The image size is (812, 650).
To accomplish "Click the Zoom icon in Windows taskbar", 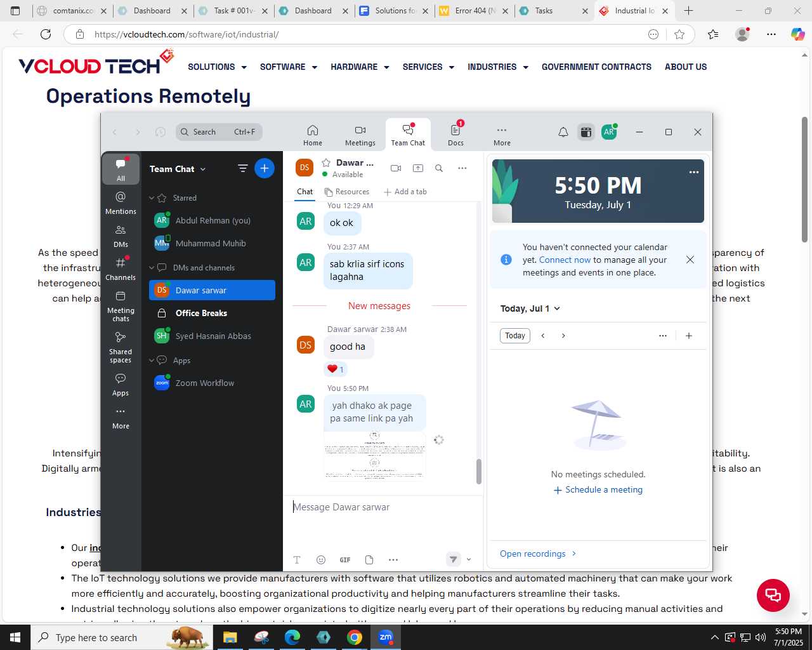I will point(386,637).
